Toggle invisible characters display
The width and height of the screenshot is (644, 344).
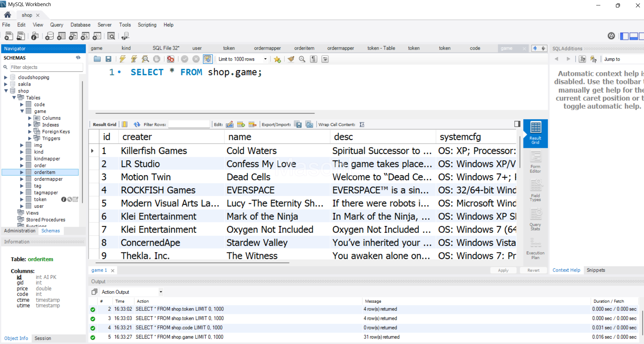coord(314,59)
